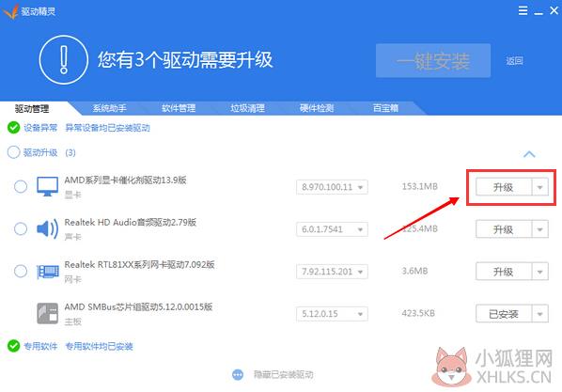
Task: Click the AMD SMBus motherboard icon
Action: pyautogui.click(x=47, y=313)
